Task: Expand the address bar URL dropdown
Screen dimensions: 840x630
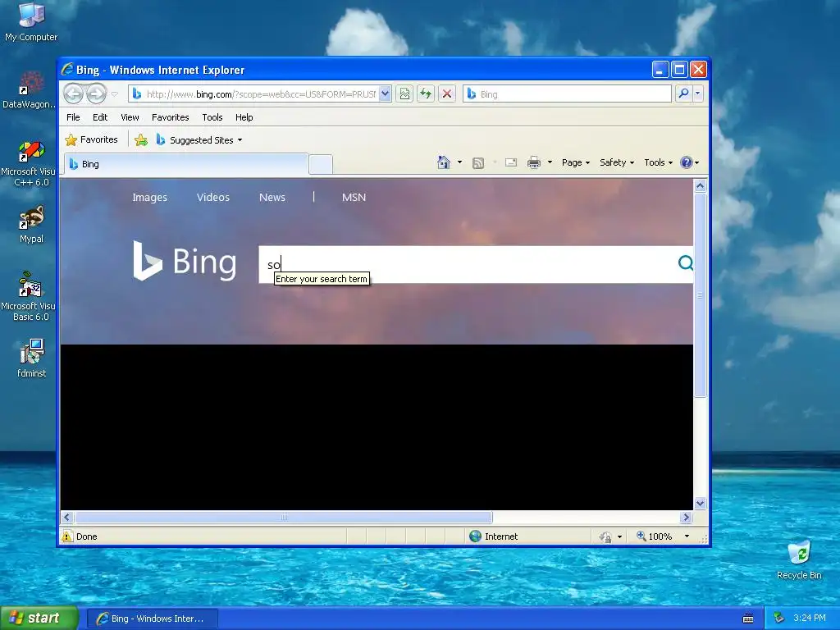Action: [x=385, y=94]
